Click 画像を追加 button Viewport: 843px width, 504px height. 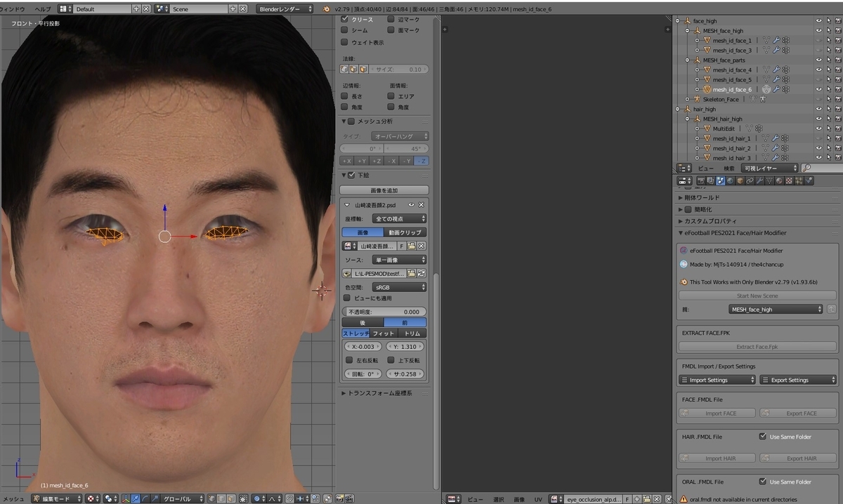click(384, 190)
